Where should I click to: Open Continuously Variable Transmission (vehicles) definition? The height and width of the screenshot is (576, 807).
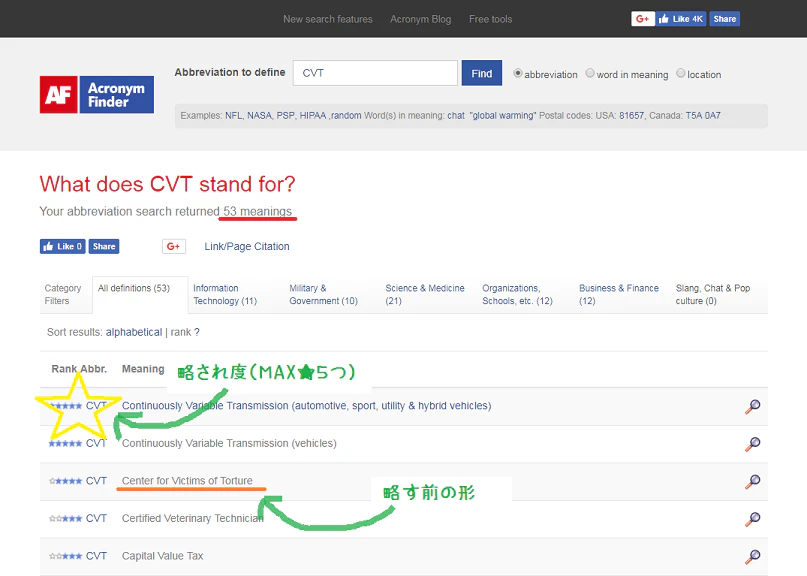point(229,443)
